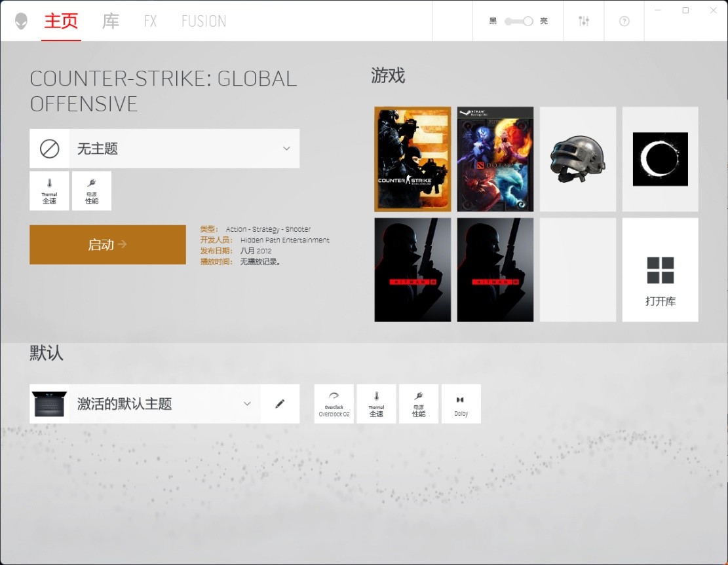Select the Counter-Strike game cover
Screen dimensions: 728x565
click(413, 159)
